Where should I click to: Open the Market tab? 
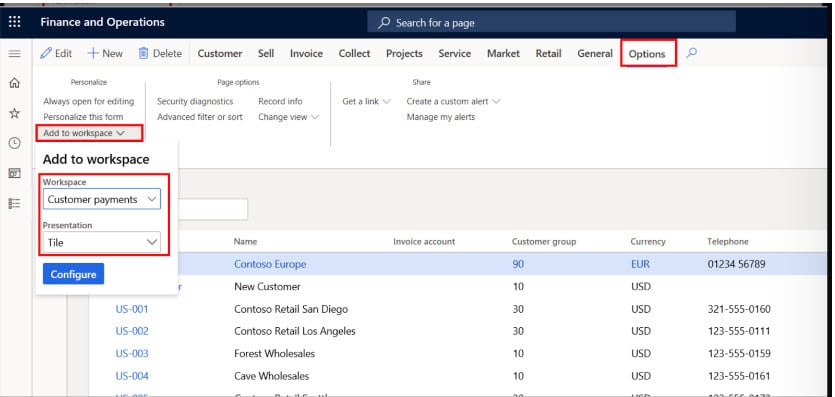tap(503, 54)
